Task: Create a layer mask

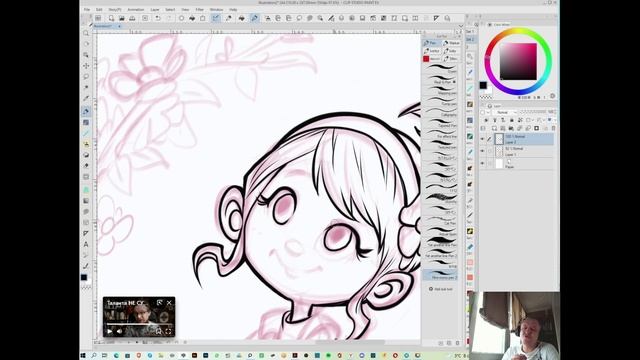Action: pyautogui.click(x=537, y=128)
